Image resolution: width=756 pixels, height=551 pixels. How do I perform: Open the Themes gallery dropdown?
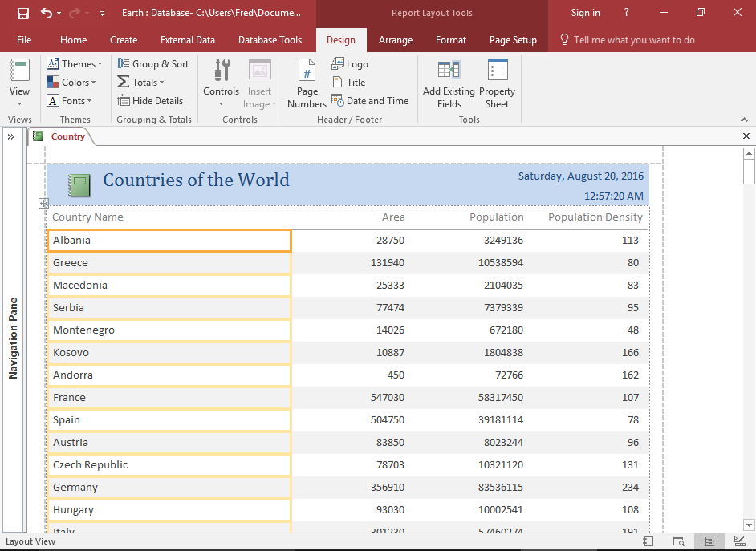point(75,63)
